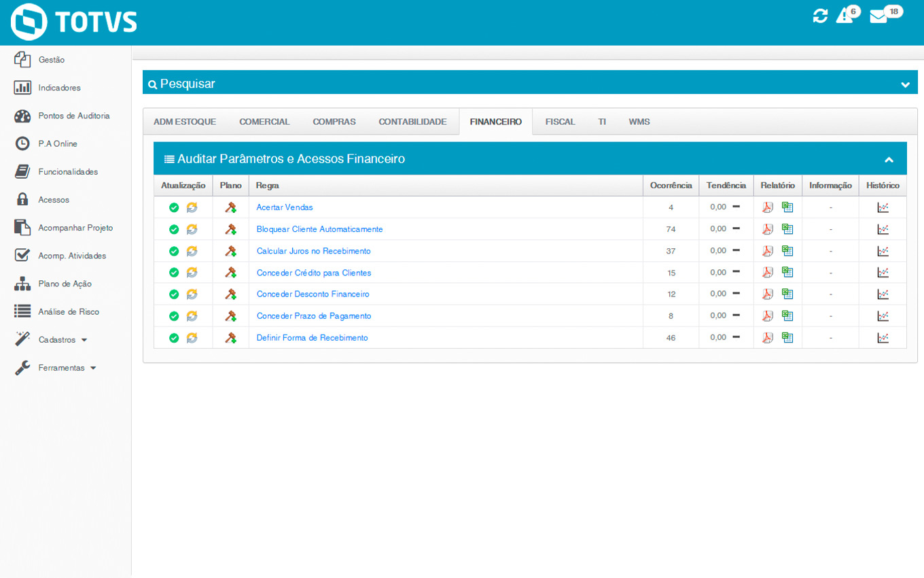This screenshot has width=924, height=578.
Task: Open the messages envelope with 18 badge
Action: [x=878, y=16]
